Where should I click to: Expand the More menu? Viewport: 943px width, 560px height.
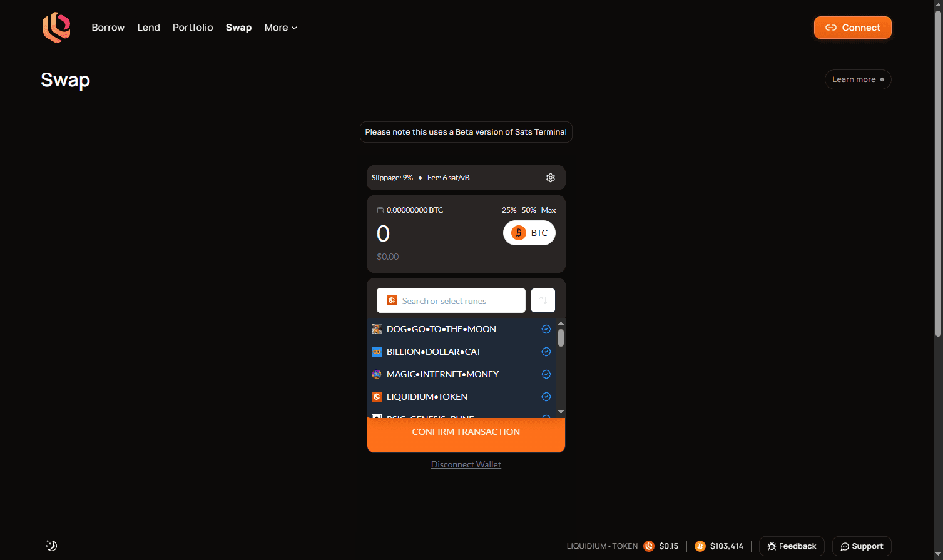[281, 28]
